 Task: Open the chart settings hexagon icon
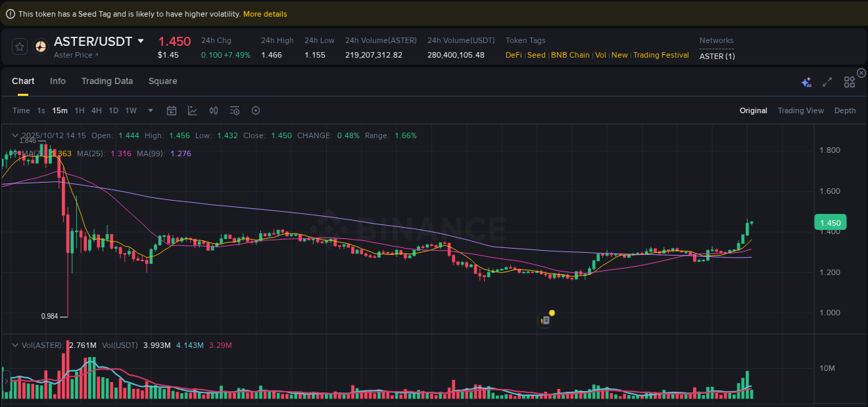(x=256, y=110)
